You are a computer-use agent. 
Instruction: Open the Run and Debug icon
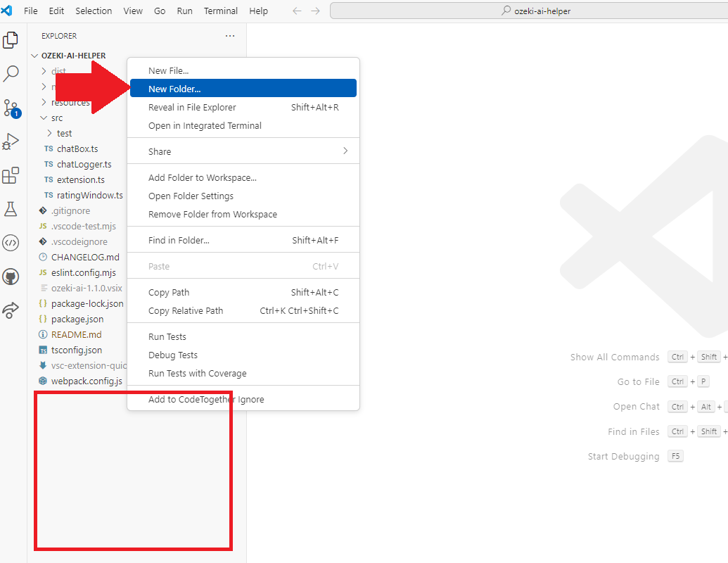[11, 141]
